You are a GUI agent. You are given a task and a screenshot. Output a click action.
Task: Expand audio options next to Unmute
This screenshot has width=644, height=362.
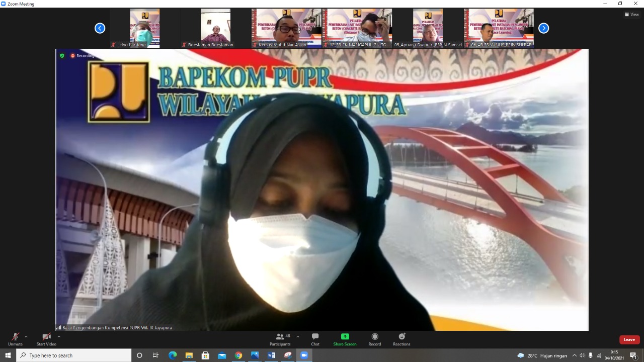[x=26, y=337]
